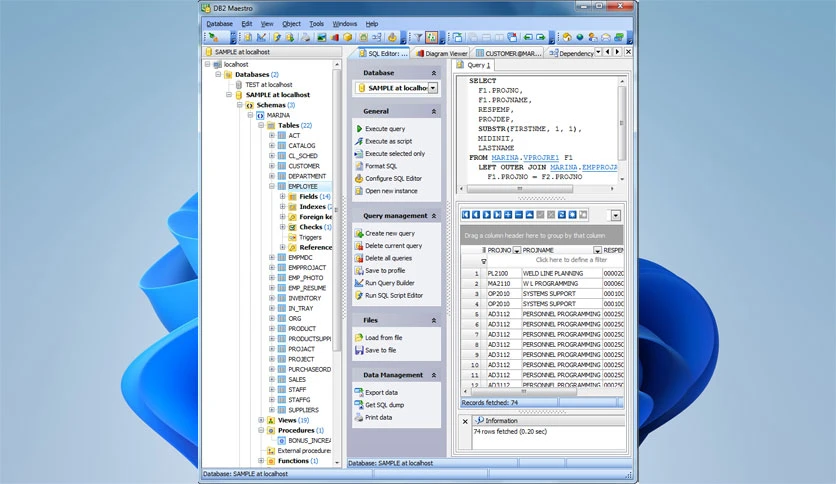Go to last record in results navigator

coord(497,215)
